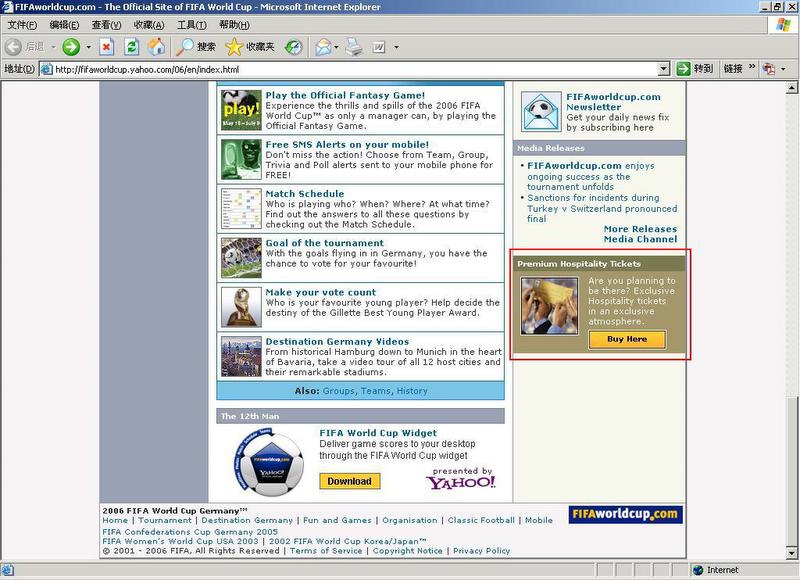Viewport: 800px width, 580px height.
Task: Open the 编辑(E) Edit menu
Action: coord(64,25)
